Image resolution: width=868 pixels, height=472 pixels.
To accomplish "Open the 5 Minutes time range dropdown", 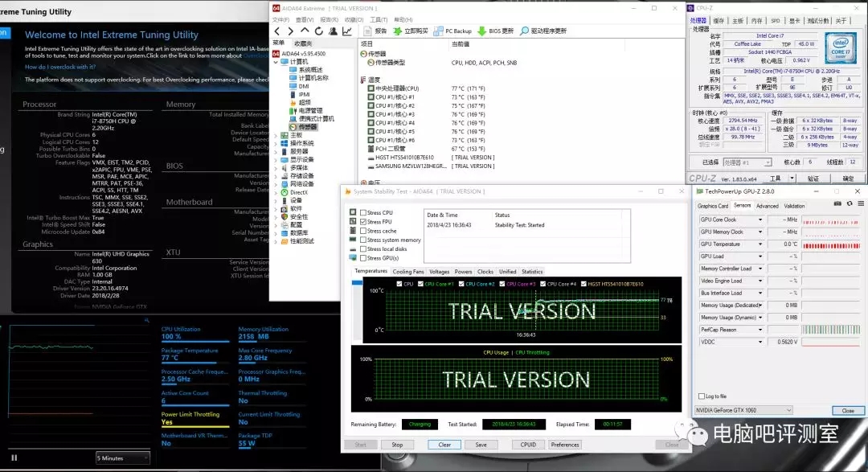I will click(122, 458).
